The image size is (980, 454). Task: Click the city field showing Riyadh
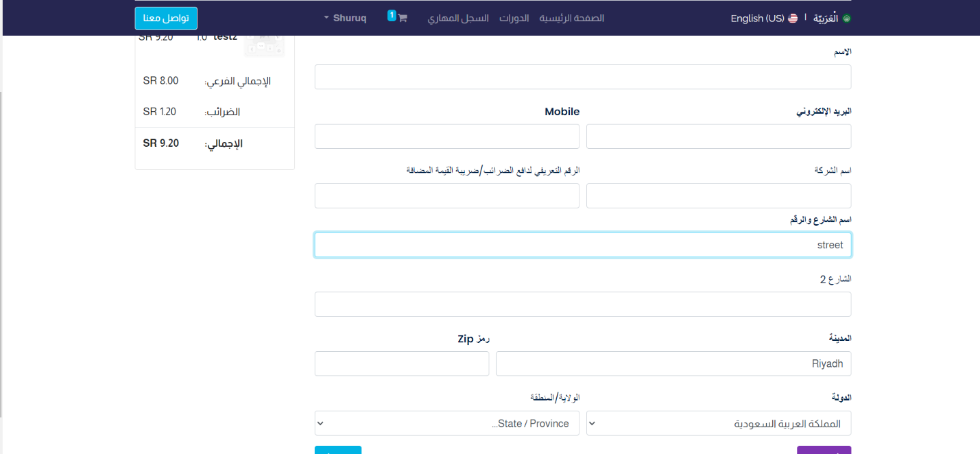[x=673, y=363]
